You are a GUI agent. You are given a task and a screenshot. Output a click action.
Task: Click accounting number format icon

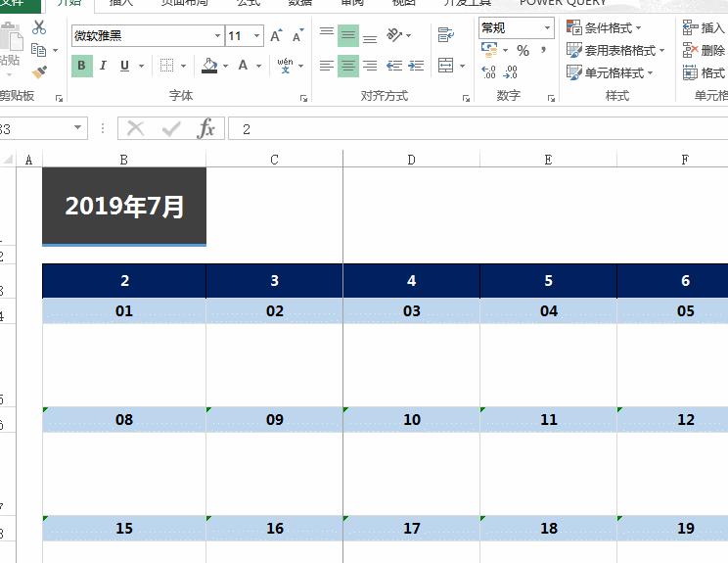coord(489,50)
